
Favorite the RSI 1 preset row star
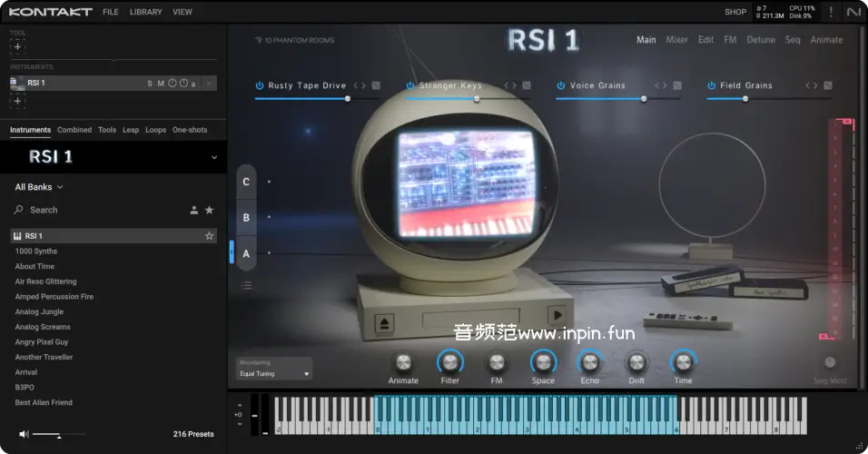(x=209, y=236)
